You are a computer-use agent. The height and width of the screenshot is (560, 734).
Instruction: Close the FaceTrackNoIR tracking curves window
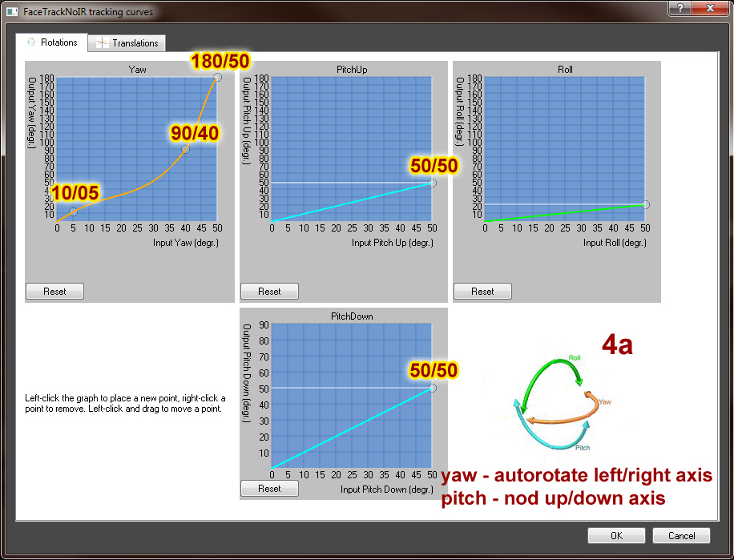(710, 8)
